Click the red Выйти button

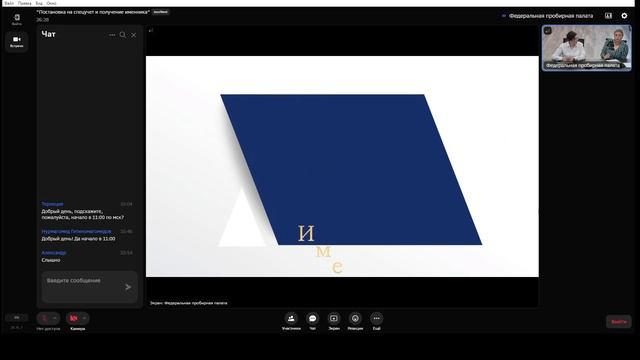(618, 322)
